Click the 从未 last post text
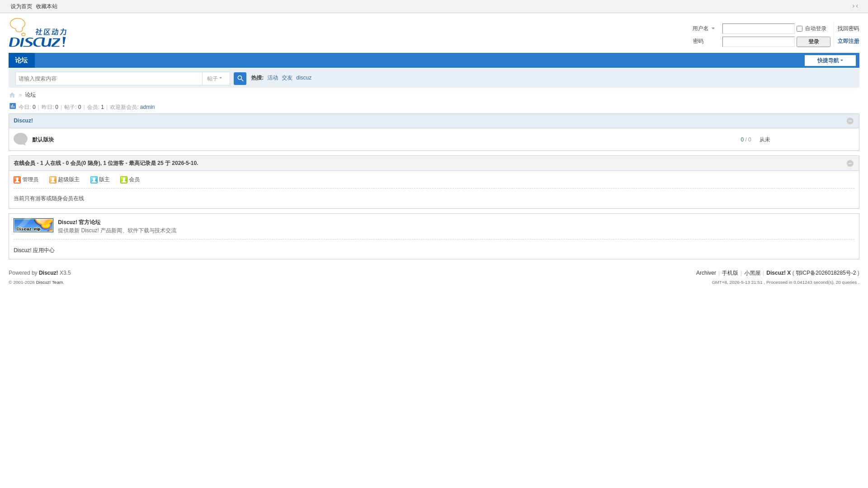 click(x=764, y=140)
